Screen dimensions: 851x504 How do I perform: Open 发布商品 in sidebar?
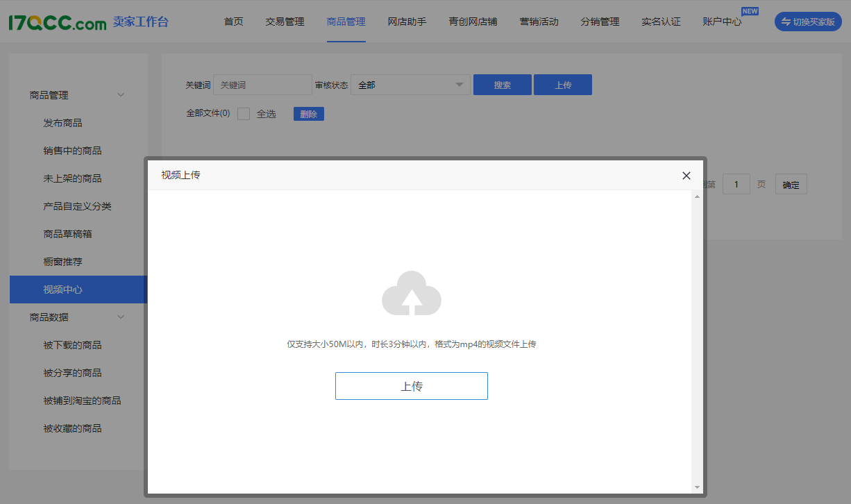click(62, 123)
